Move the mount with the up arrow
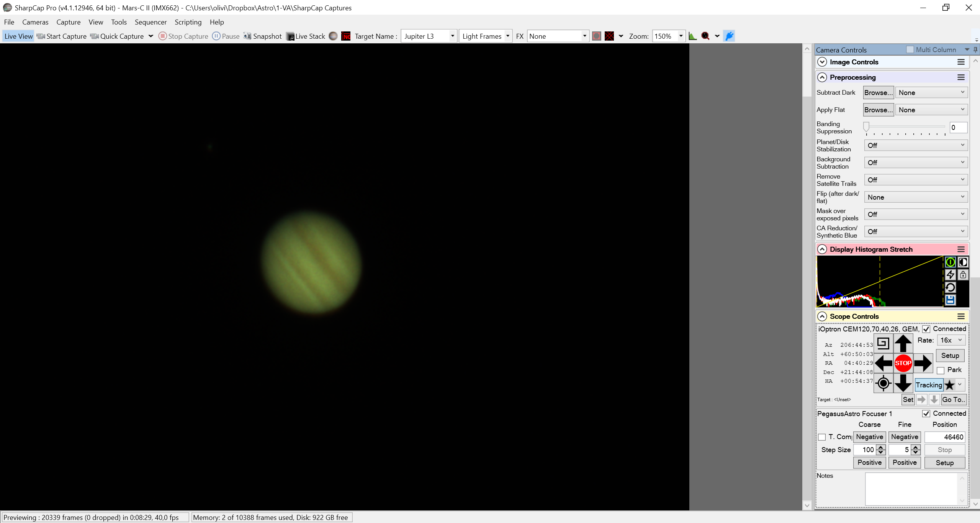The image size is (980, 523). pos(903,343)
